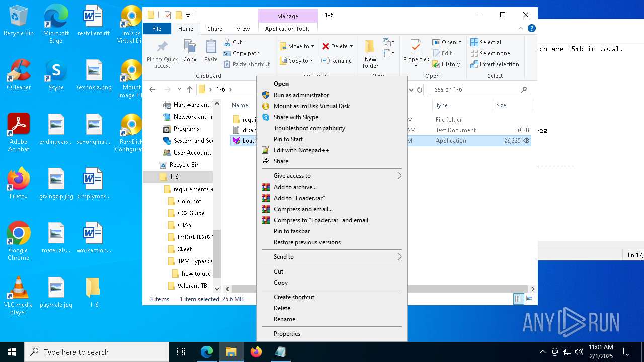
Task: Sort by the Type column header
Action: click(x=462, y=105)
